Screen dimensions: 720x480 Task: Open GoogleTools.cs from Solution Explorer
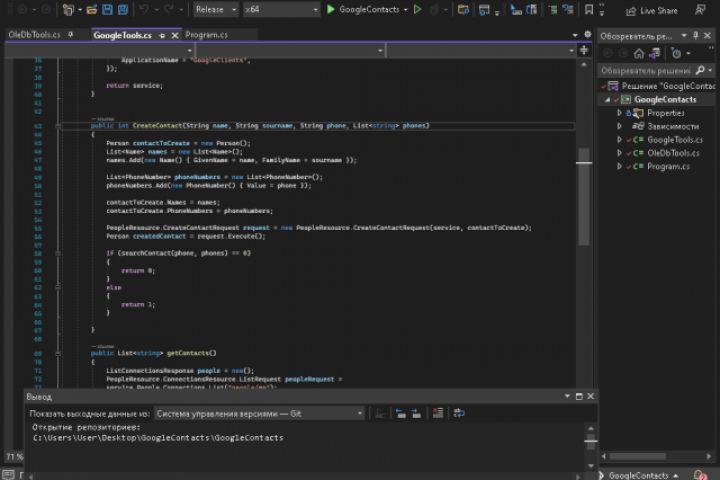point(675,140)
